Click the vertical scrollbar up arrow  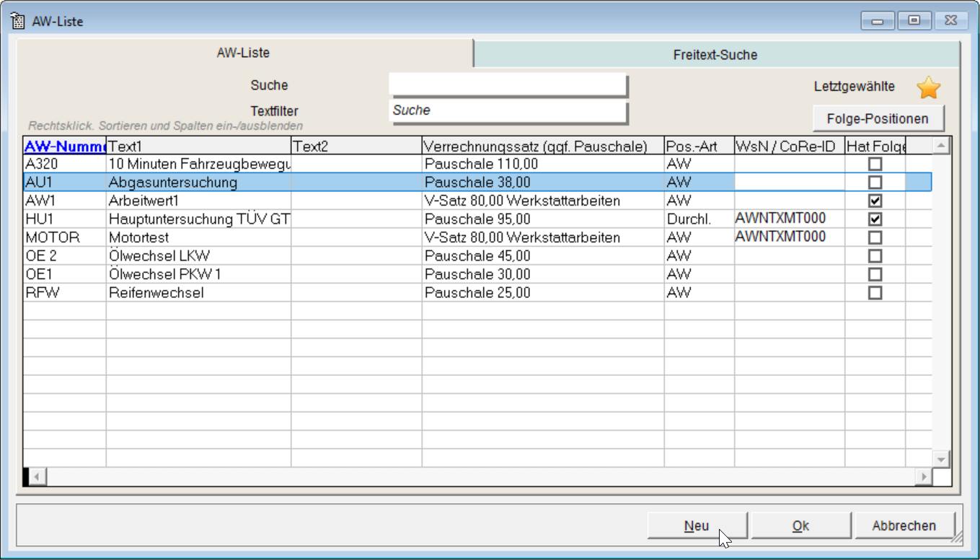click(x=941, y=146)
